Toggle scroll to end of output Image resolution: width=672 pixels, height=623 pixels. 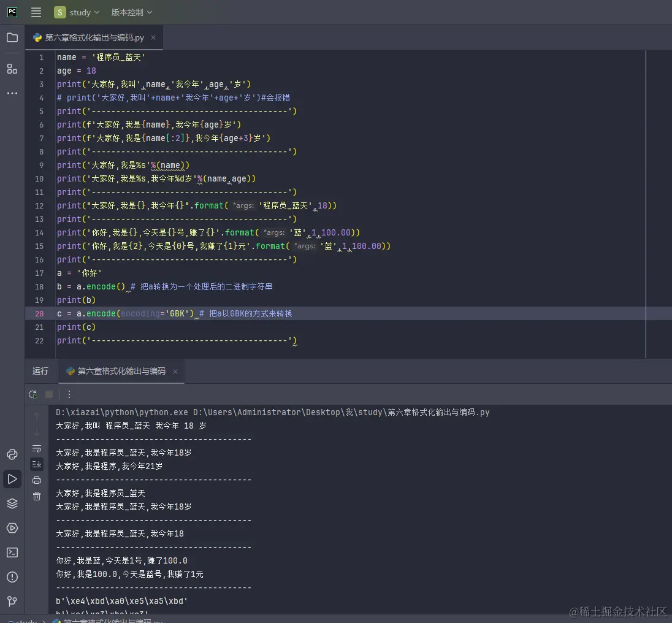(x=37, y=464)
